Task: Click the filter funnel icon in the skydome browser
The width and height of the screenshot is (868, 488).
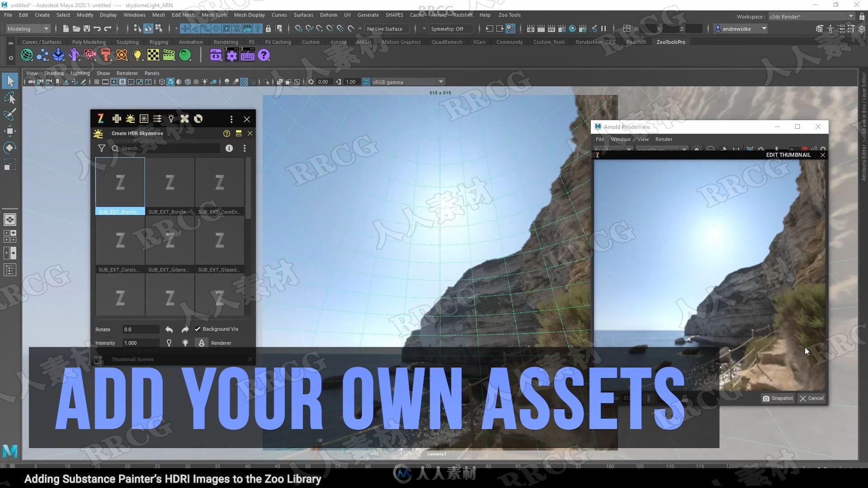Action: (x=102, y=148)
